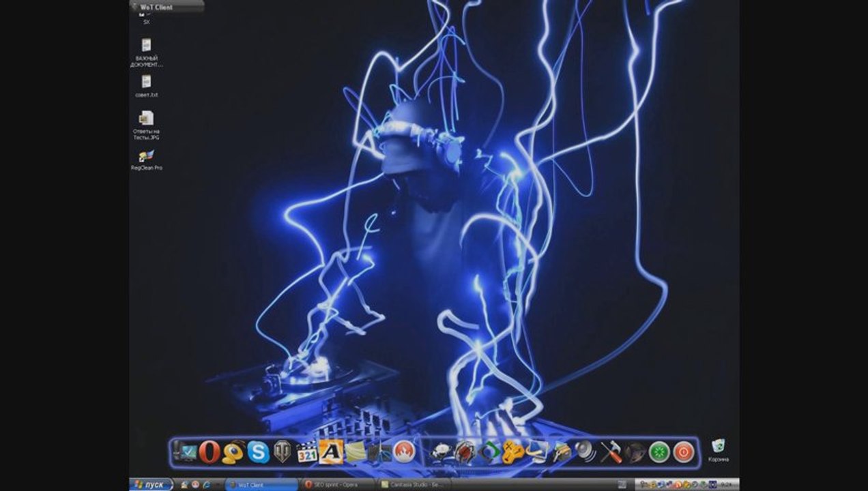Select the Ответы на Тесты.JPG file

[146, 125]
